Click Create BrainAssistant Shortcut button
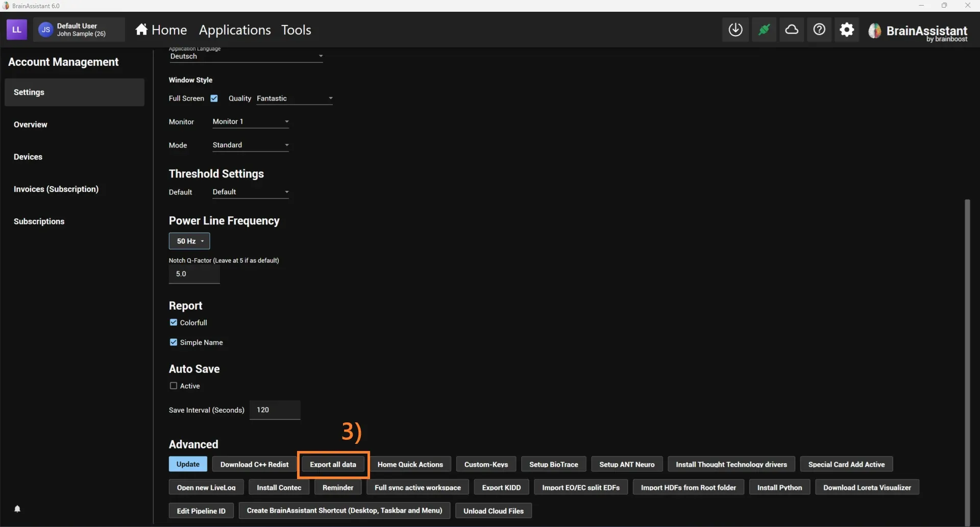The height and width of the screenshot is (527, 980). [x=345, y=511]
